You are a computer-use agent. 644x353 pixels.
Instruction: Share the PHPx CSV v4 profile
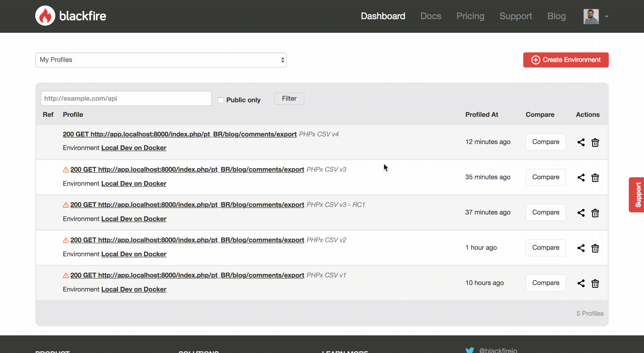pyautogui.click(x=581, y=142)
